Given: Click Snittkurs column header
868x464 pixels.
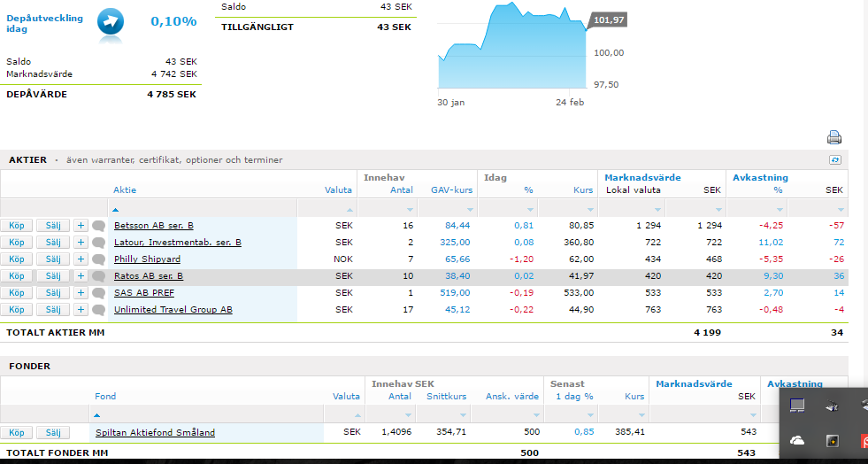Looking at the screenshot, I should [447, 396].
